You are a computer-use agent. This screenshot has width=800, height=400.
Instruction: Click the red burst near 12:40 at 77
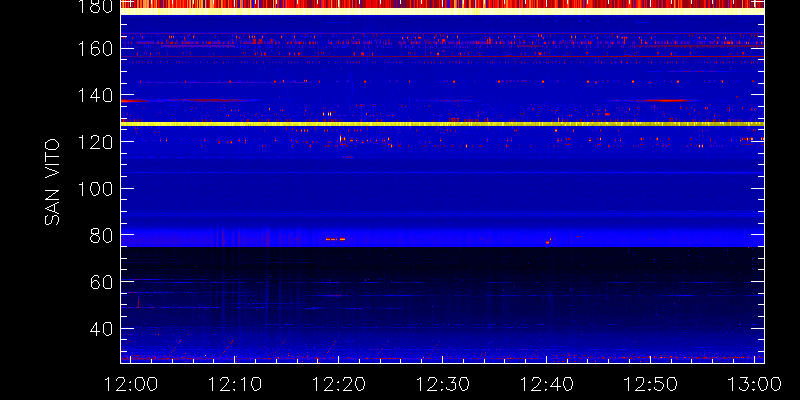548,241
